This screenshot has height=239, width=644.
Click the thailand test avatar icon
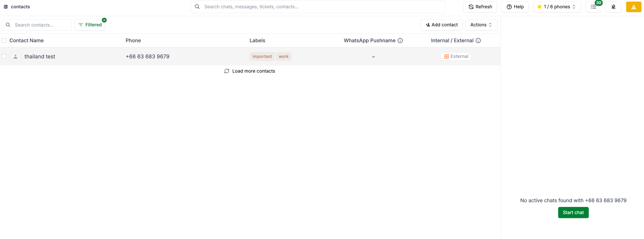[x=15, y=56]
